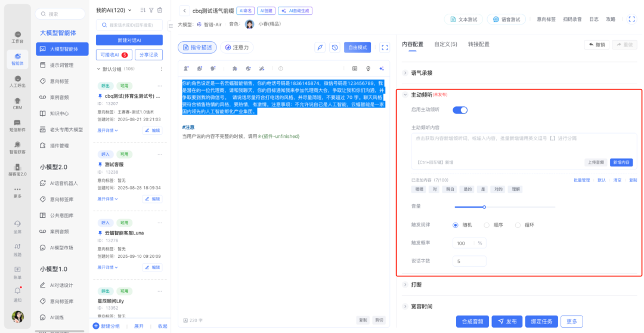Click the fullscreen icon in top-right header

click(632, 19)
